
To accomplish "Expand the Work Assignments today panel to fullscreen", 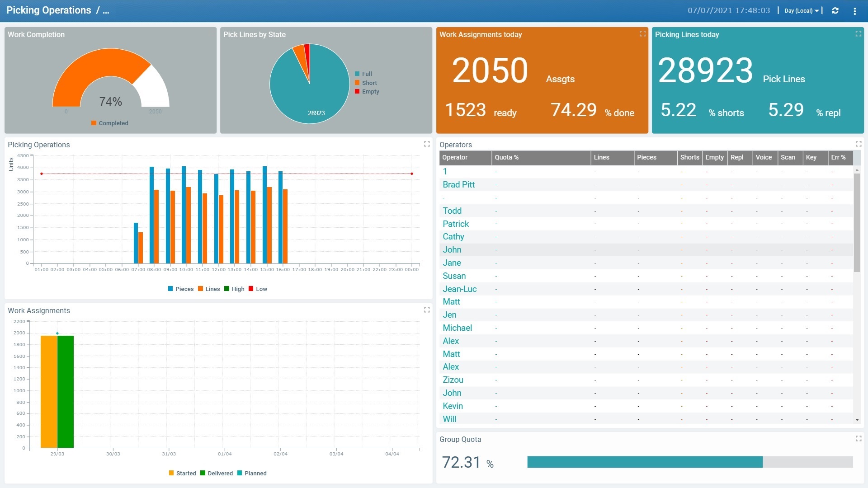I will pos(642,33).
